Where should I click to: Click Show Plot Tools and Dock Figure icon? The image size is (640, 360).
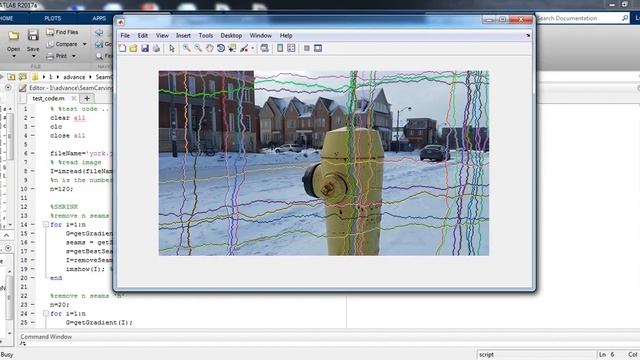(x=318, y=48)
